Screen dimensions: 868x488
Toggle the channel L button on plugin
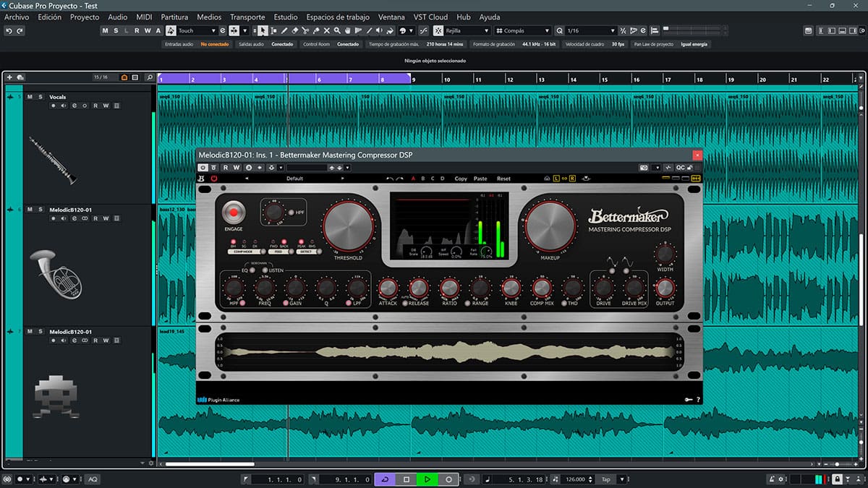click(557, 179)
